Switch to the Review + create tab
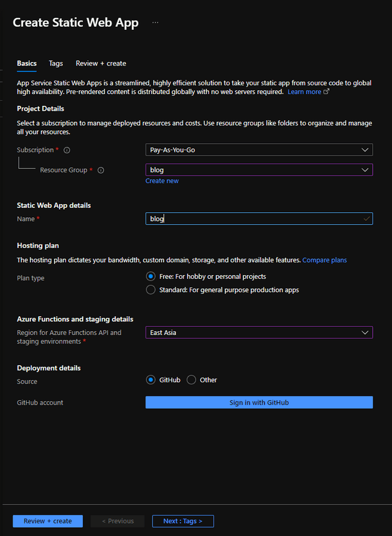Screen dimensions: 392x536 [101, 63]
